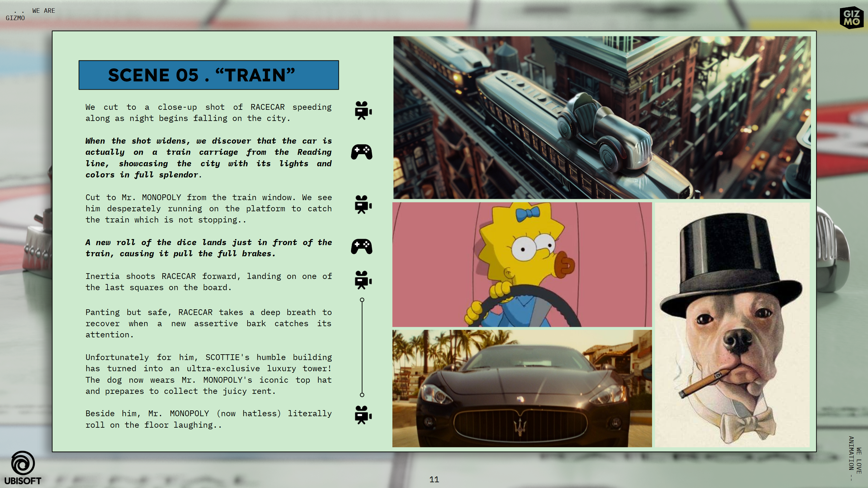The height and width of the screenshot is (488, 868).
Task: Click the camera icon next to the Beside him paragraph
Action: click(x=363, y=415)
